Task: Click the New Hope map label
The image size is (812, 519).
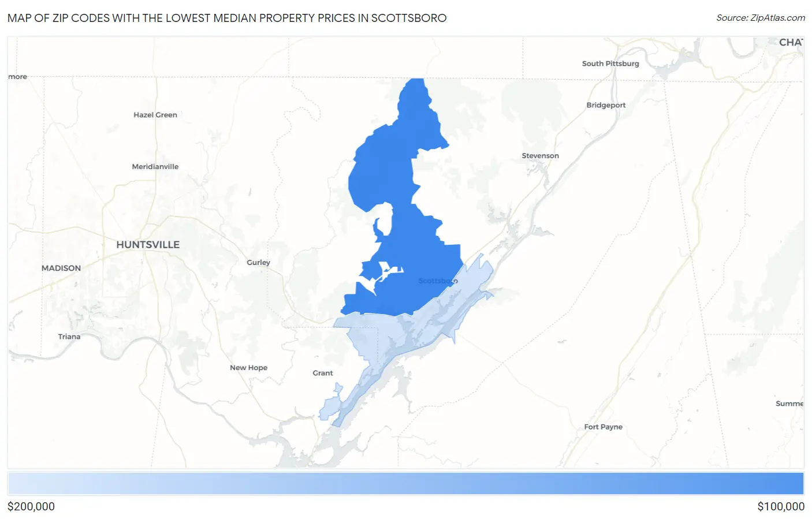Action: point(249,368)
